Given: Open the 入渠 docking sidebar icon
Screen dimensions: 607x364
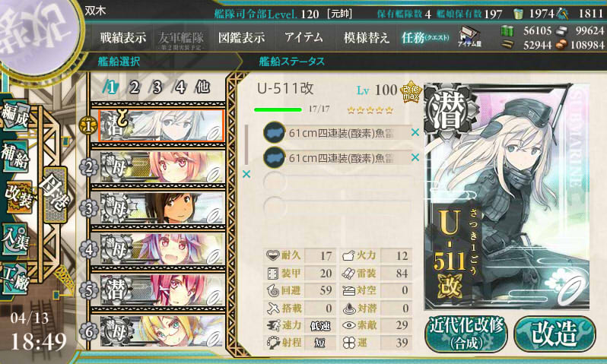Looking at the screenshot, I should tap(15, 239).
